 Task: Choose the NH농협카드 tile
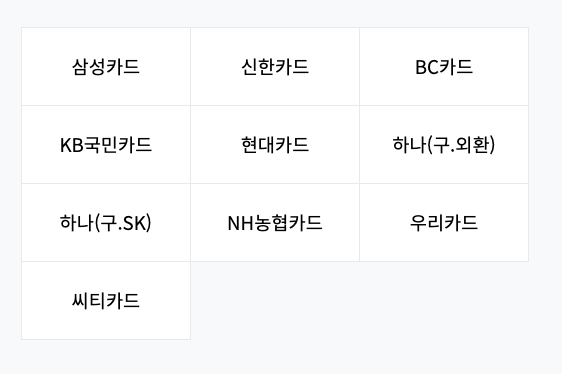coord(275,223)
